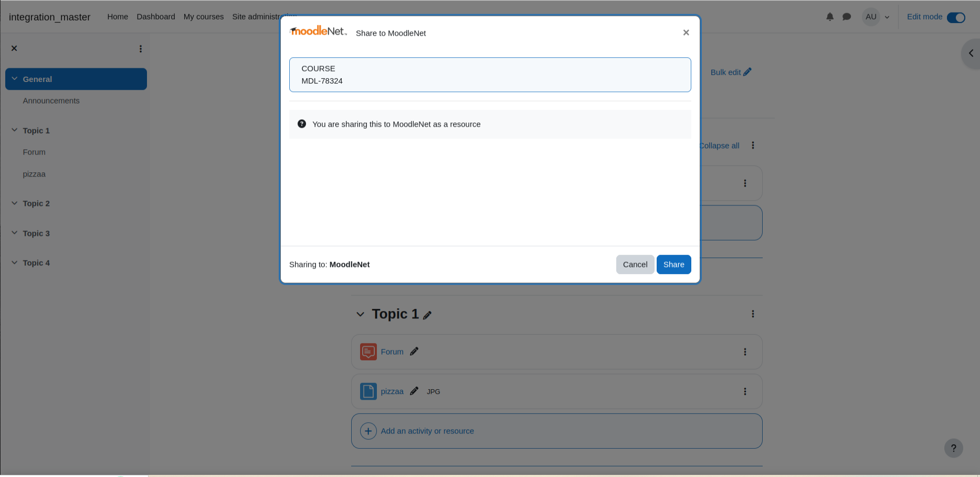Viewport: 980px width, 477px height.
Task: Open the help question mark button
Action: click(x=954, y=448)
